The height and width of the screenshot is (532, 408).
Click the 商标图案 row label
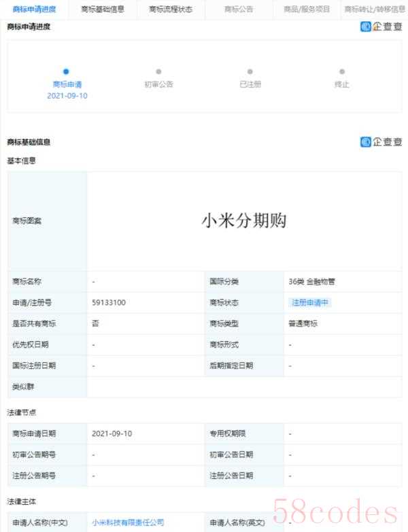[27, 221]
